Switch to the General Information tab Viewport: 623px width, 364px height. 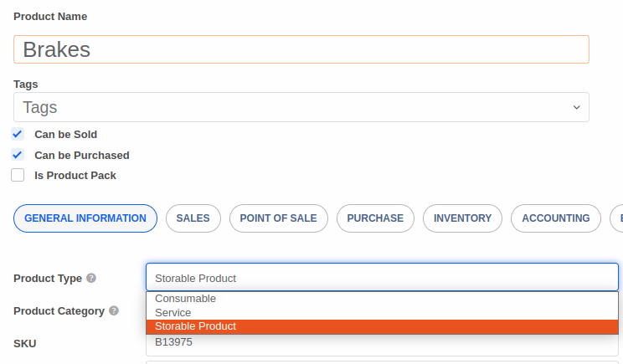pos(85,218)
